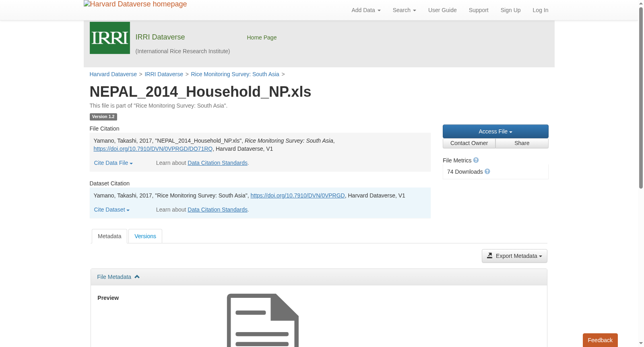The height and width of the screenshot is (347, 644).
Task: Open the Add Data dropdown menu
Action: pos(366,10)
